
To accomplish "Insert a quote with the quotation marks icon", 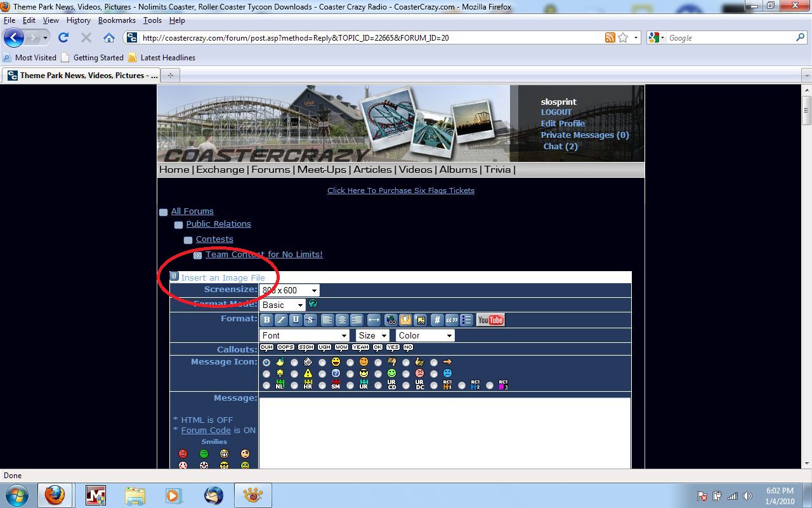I will (452, 320).
